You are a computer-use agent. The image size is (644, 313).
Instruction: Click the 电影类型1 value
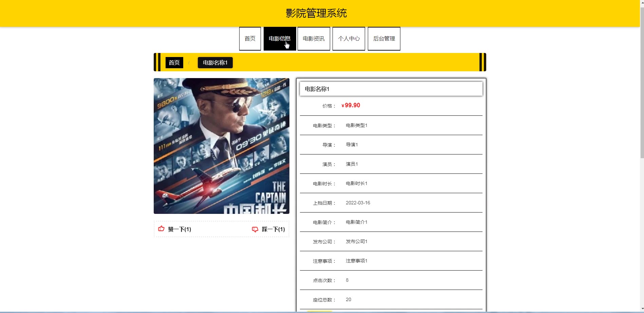pyautogui.click(x=357, y=125)
